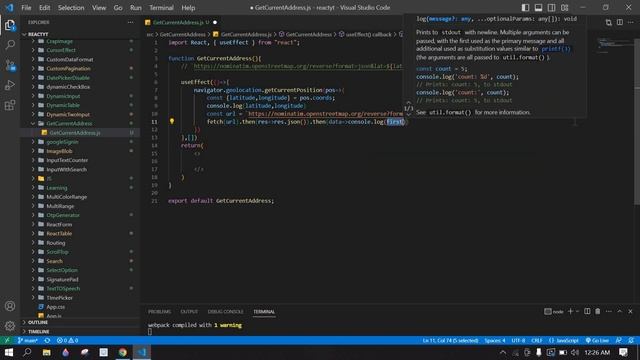Open GetCurrentAddress.js in the file tree

[x=80, y=133]
